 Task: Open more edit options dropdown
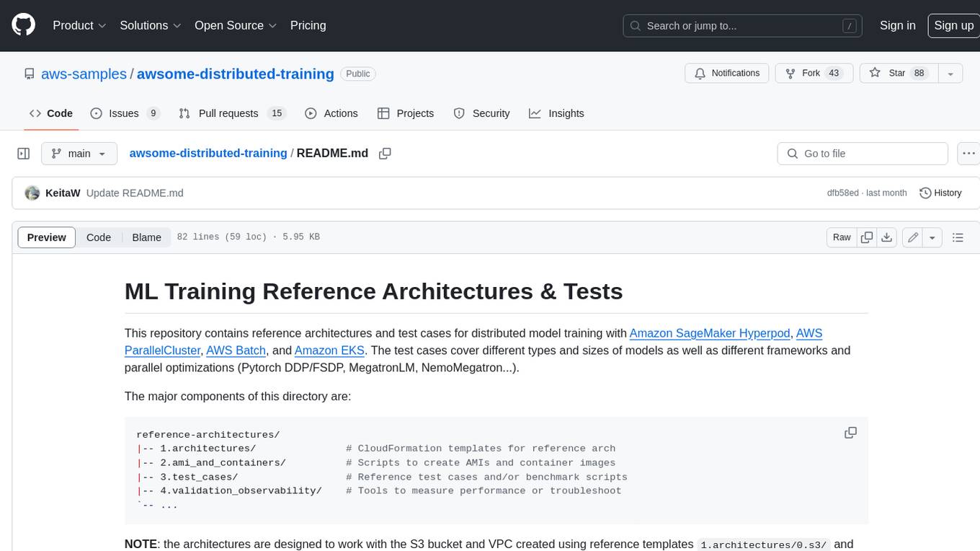pos(932,237)
